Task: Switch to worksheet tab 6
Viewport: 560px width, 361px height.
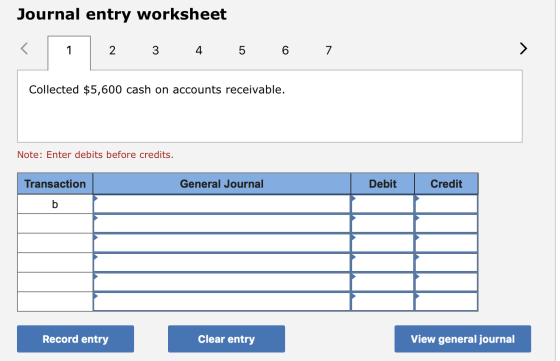Action: point(285,50)
